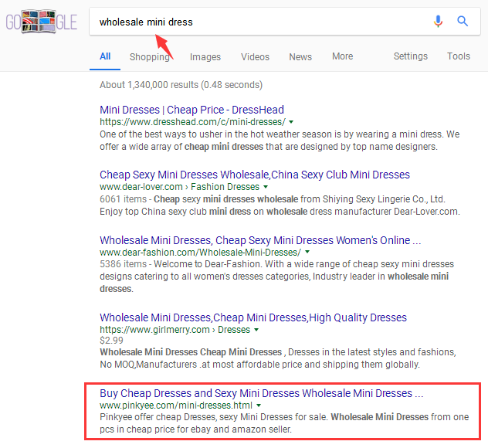Screen dimensions: 488x448
Task: Open the News tab
Action: 300,57
